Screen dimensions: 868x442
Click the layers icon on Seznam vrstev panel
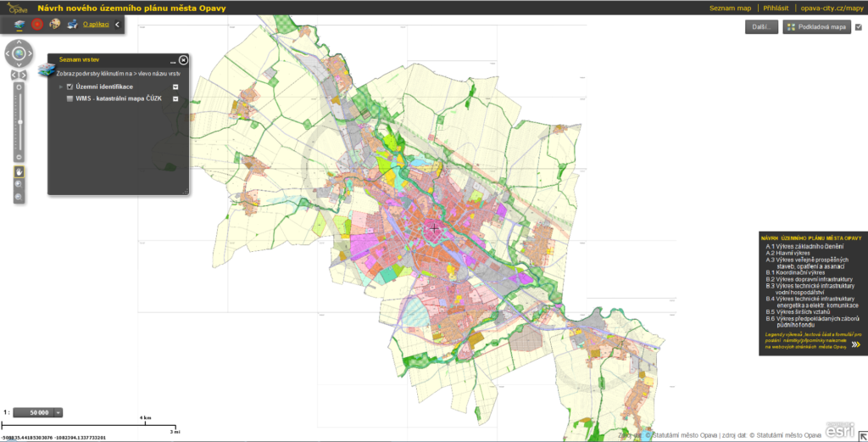coord(47,70)
